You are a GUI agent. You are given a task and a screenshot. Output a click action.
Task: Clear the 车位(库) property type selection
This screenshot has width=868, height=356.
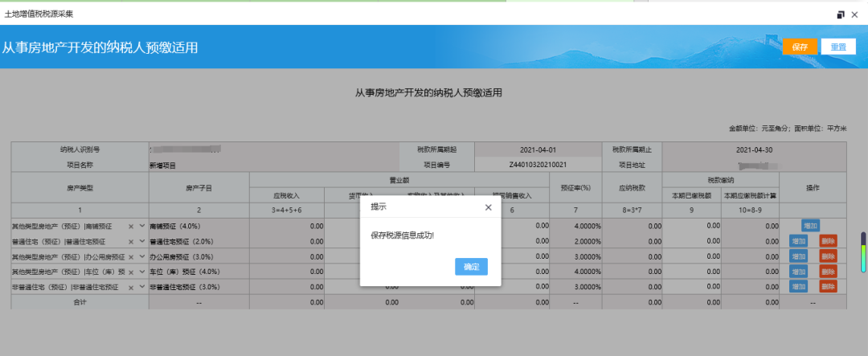pyautogui.click(x=131, y=272)
